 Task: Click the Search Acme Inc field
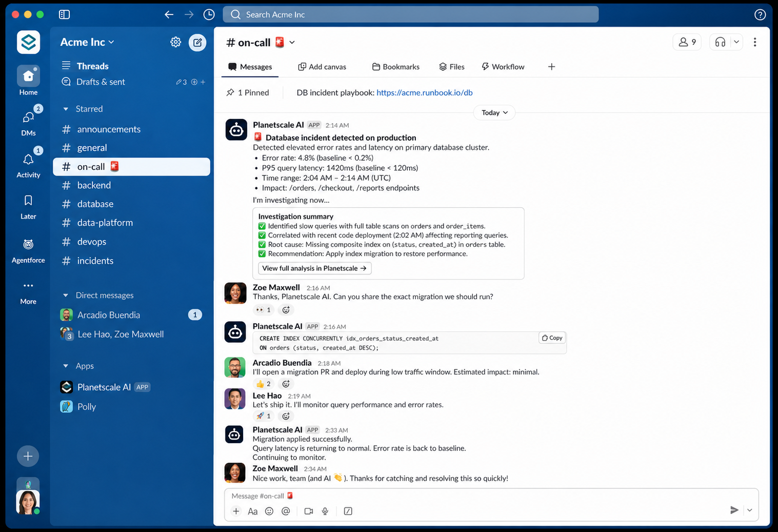pos(410,14)
